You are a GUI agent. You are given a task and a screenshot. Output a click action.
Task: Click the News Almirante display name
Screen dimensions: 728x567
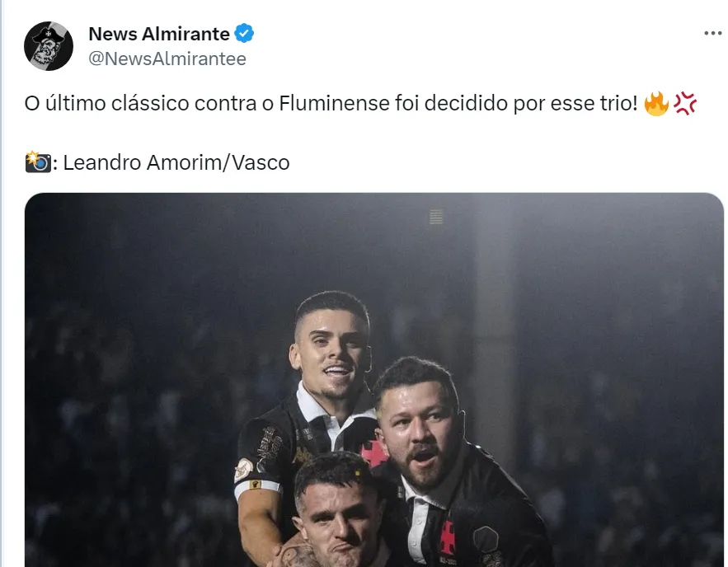pyautogui.click(x=159, y=34)
